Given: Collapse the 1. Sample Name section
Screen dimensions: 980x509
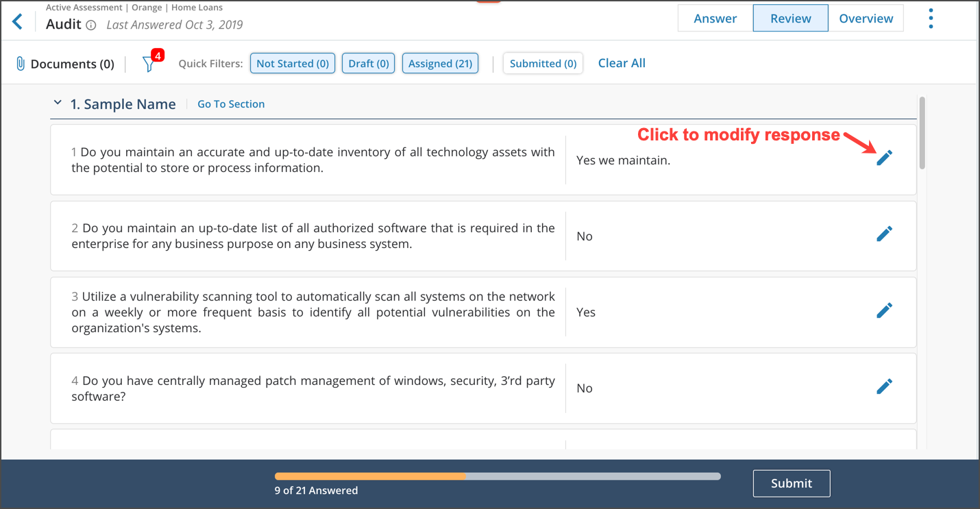Looking at the screenshot, I should point(58,103).
